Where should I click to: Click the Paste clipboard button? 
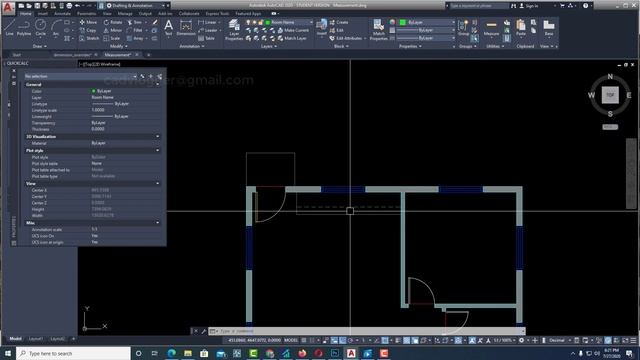[521, 28]
